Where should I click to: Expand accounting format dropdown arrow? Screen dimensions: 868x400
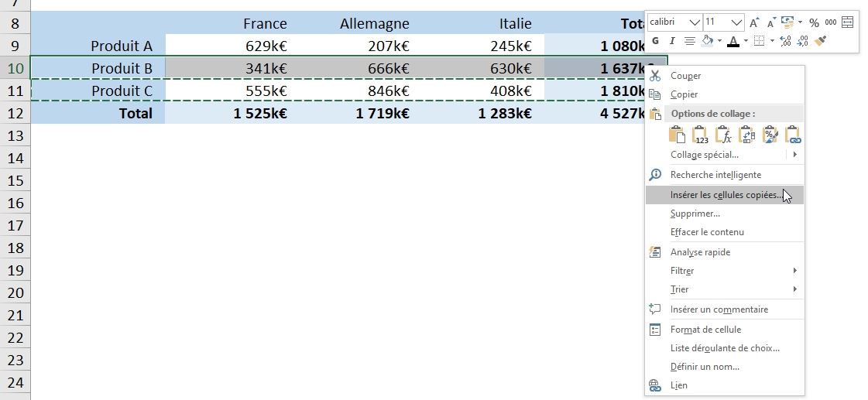[x=800, y=22]
